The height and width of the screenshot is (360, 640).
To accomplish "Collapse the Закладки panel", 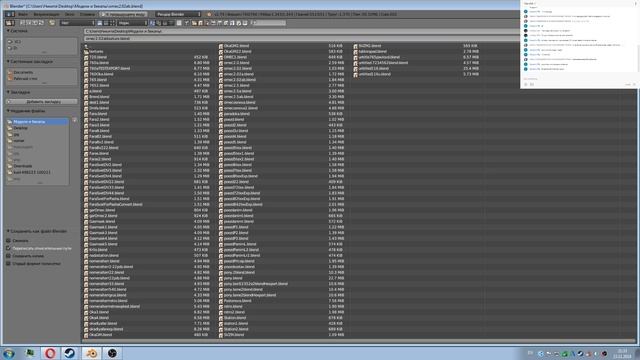I will pos(8,92).
